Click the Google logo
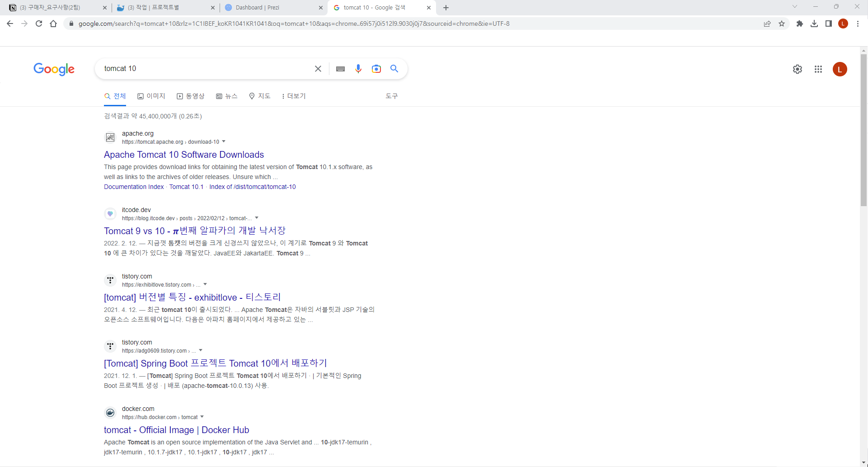Viewport: 868px width, 467px height. 54,69
